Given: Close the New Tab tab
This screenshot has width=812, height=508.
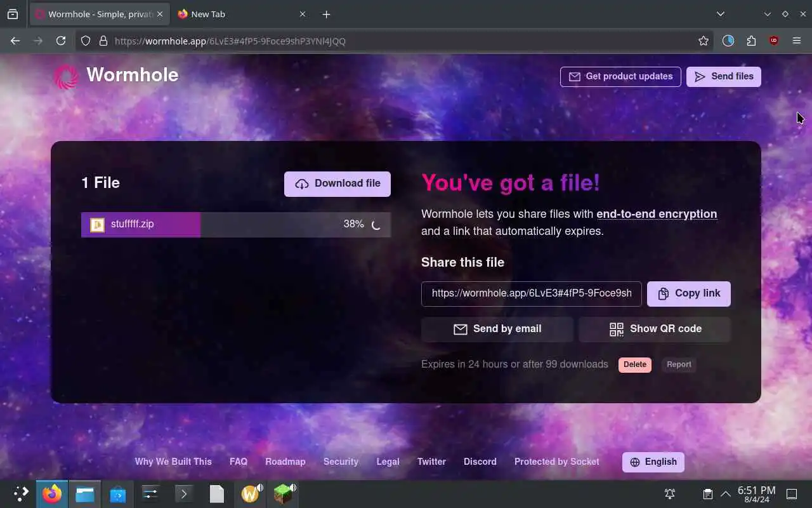Looking at the screenshot, I should [x=302, y=14].
